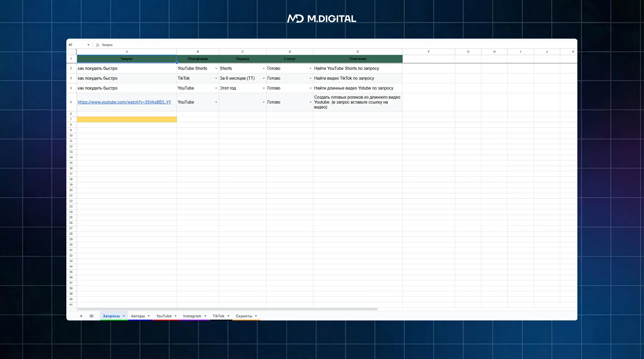The width and height of the screenshot is (644, 359).
Task: Open the Name box dropdown arrow
Action: coord(88,45)
